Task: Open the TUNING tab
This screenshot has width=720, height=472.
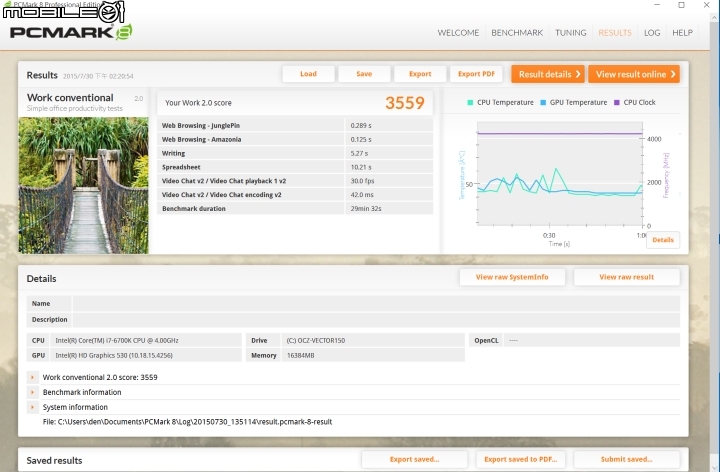Action: tap(570, 33)
